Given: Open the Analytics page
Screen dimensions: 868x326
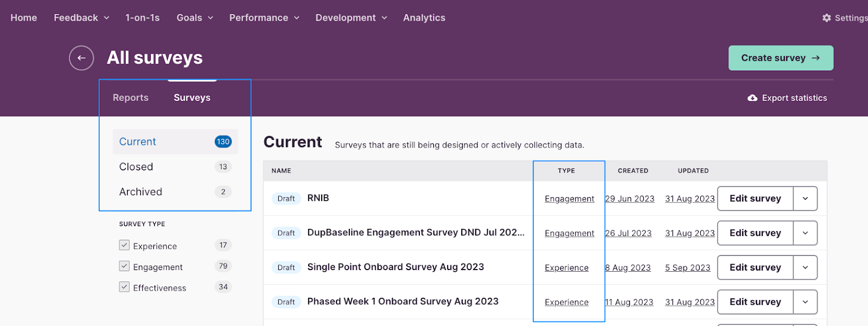Looking at the screenshot, I should 424,18.
